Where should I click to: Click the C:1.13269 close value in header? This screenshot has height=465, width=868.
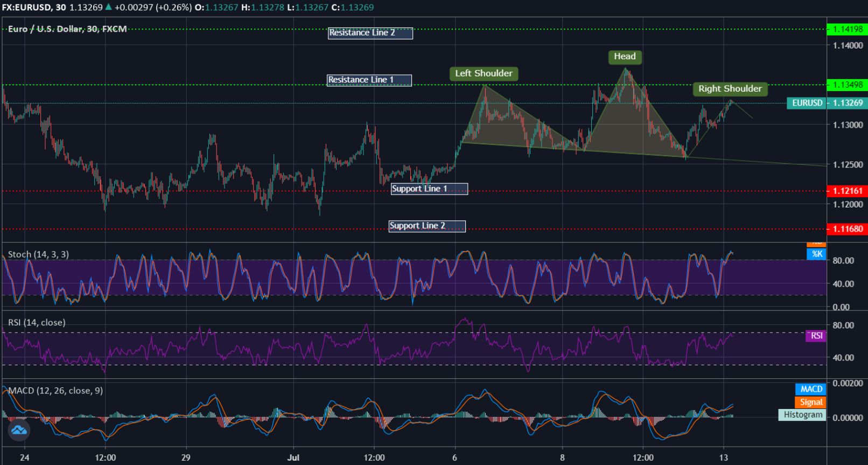point(352,8)
